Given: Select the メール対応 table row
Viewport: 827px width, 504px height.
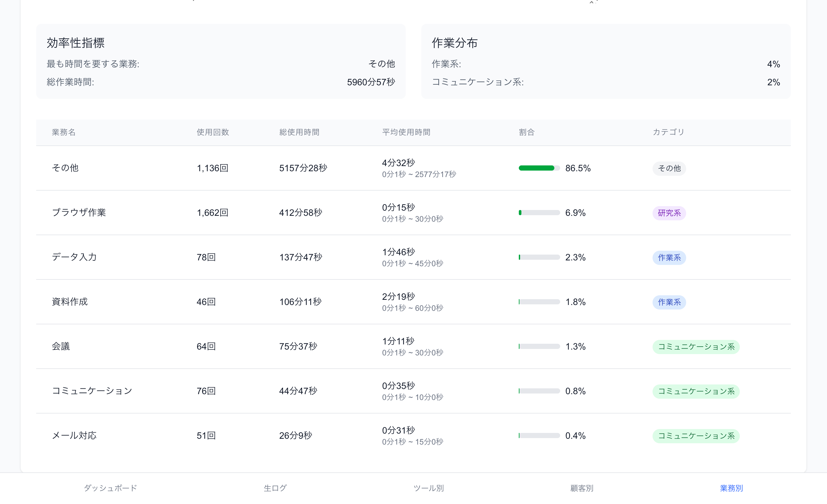Looking at the screenshot, I should click(x=403, y=435).
